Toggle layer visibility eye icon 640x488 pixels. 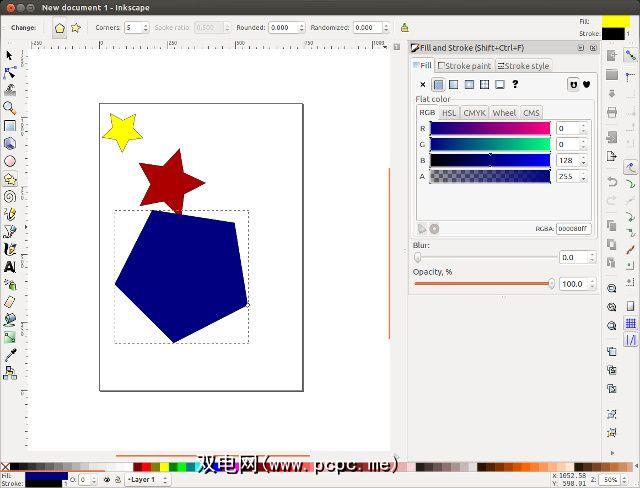coord(107,480)
